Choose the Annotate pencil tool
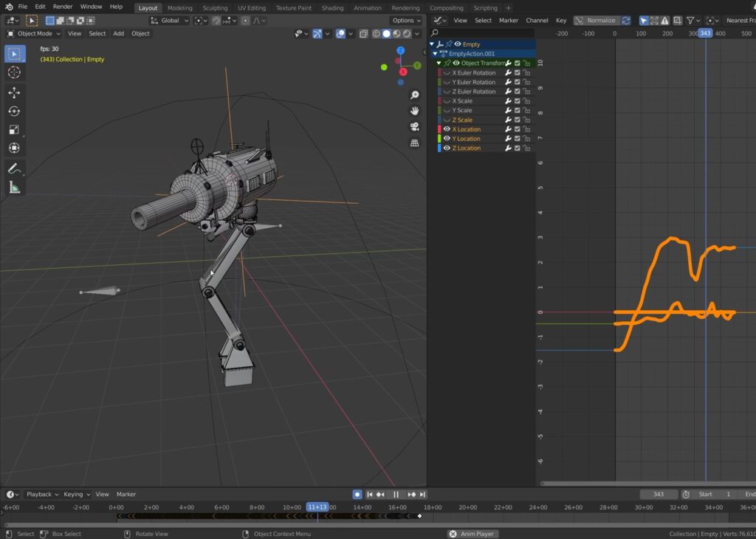Image resolution: width=756 pixels, height=539 pixels. [14, 169]
